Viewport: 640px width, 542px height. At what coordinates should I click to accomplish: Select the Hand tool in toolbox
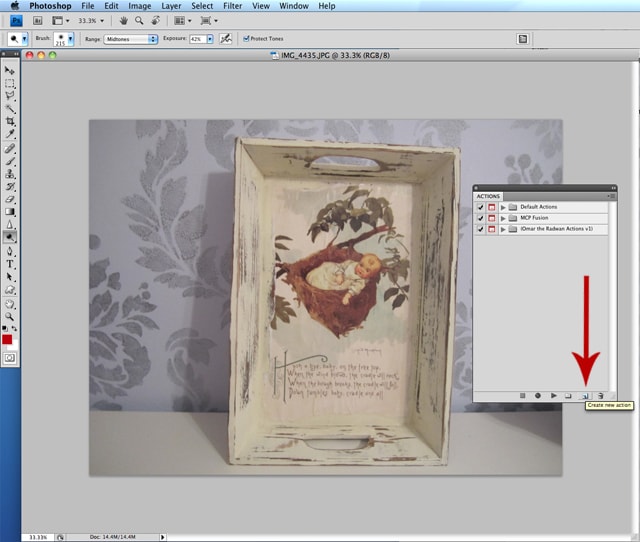(9, 304)
